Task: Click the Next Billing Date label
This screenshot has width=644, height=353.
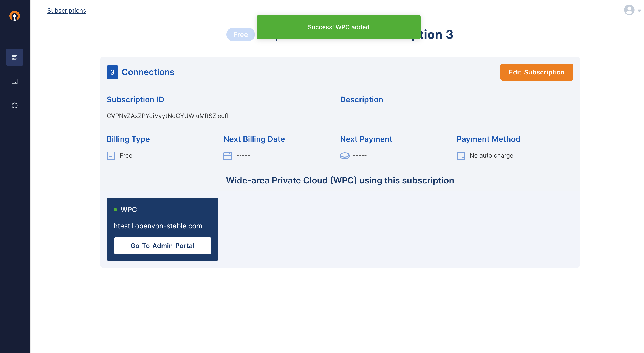Action: pos(254,139)
